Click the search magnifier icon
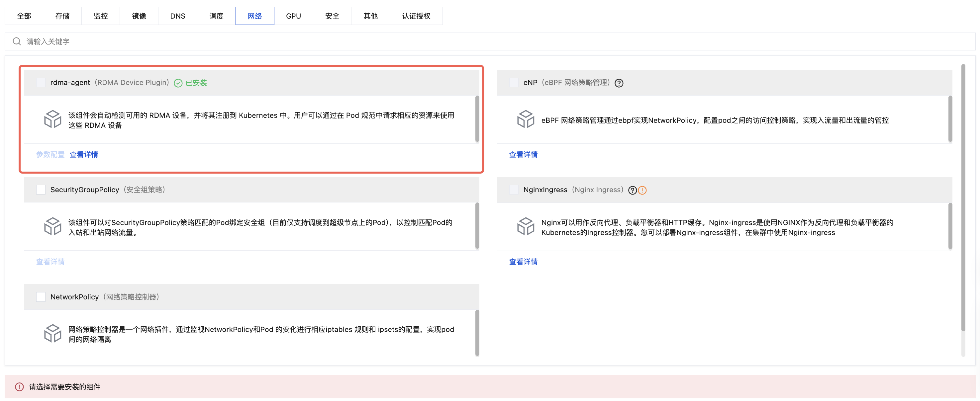The width and height of the screenshot is (980, 401). [x=17, y=41]
